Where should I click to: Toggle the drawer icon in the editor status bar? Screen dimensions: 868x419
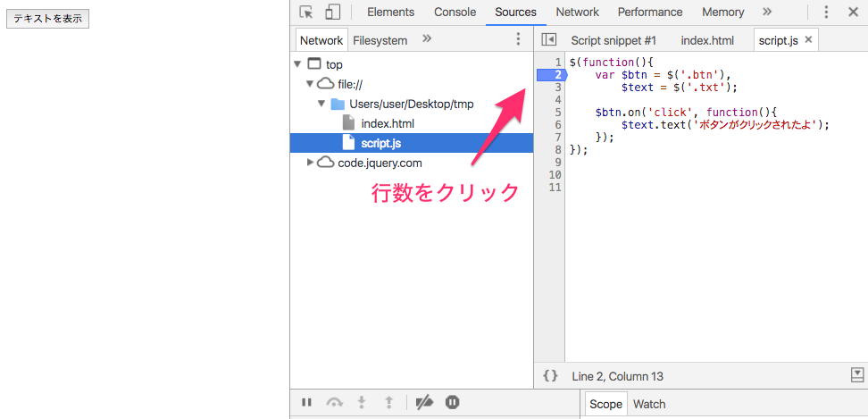857,375
